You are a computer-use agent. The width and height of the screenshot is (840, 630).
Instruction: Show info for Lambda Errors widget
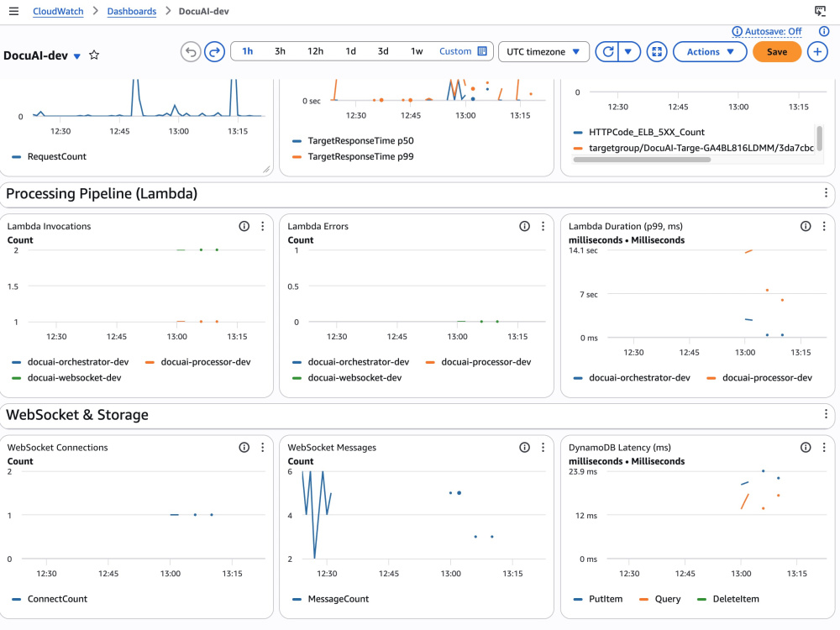tap(524, 226)
